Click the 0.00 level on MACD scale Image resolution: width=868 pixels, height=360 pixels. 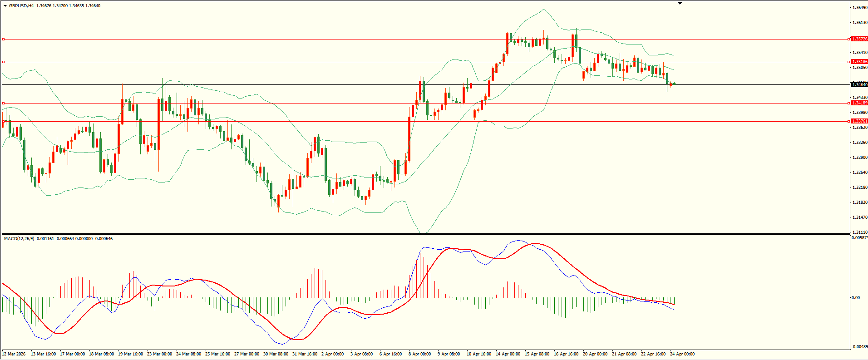coord(855,298)
